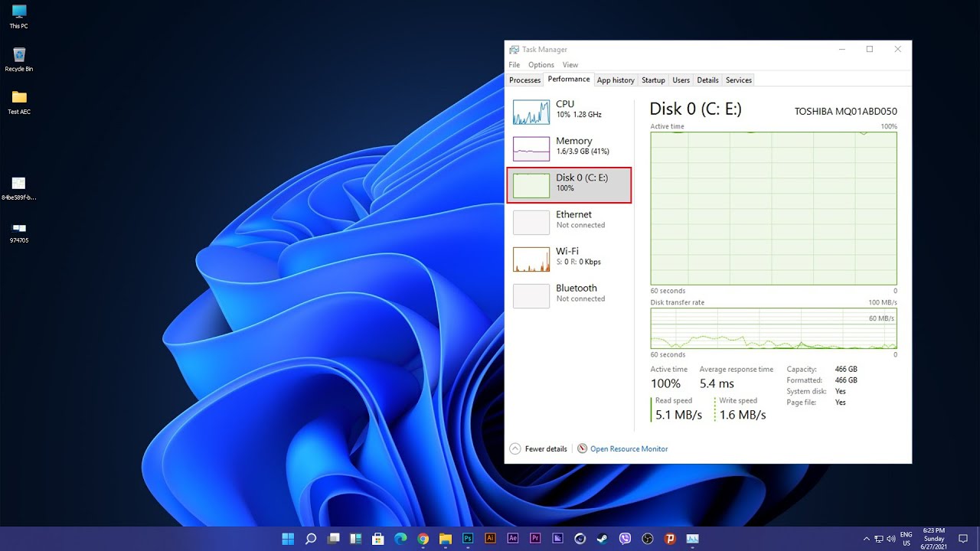Click Write speed 1.6 MB/s value
Image resolution: width=980 pixels, height=551 pixels.
(743, 415)
